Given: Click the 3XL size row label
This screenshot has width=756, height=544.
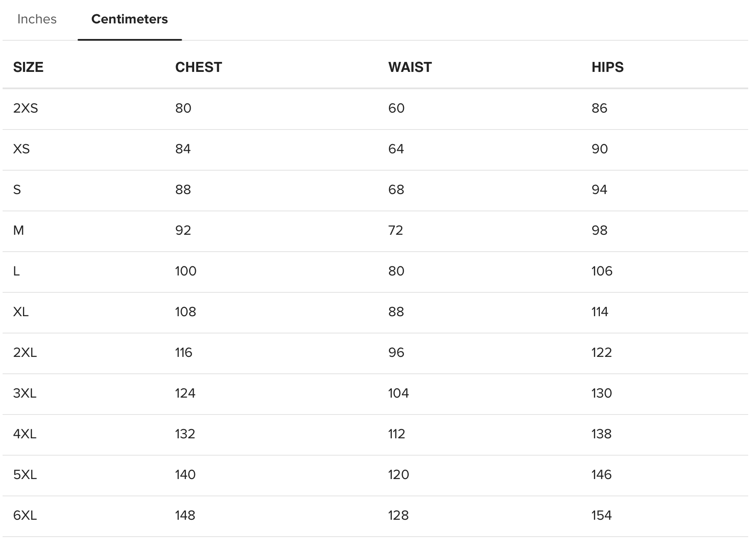Looking at the screenshot, I should pyautogui.click(x=25, y=393).
